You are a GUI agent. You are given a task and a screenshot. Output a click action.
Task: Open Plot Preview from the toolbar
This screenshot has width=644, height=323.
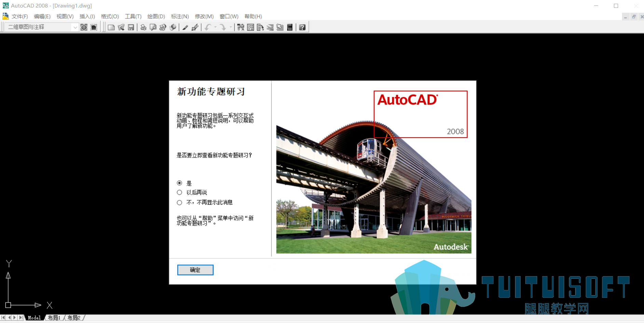pyautogui.click(x=153, y=27)
